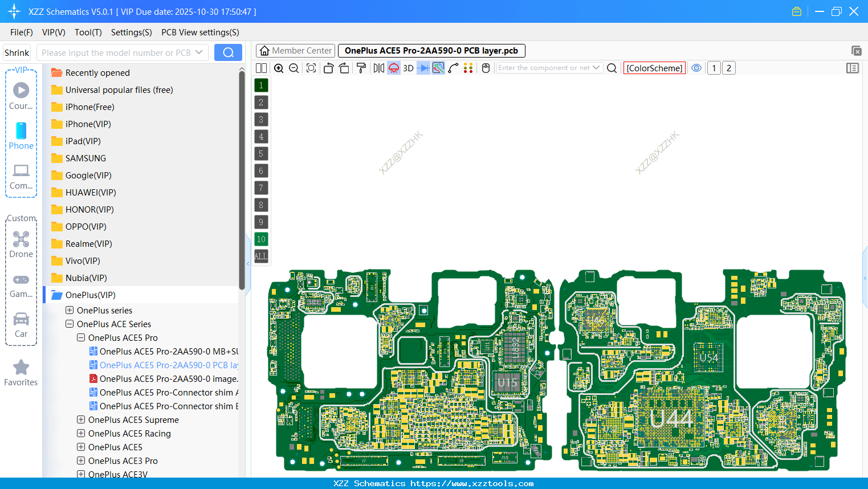868x489 pixels.
Task: Select the wire route curve tool
Action: point(453,68)
